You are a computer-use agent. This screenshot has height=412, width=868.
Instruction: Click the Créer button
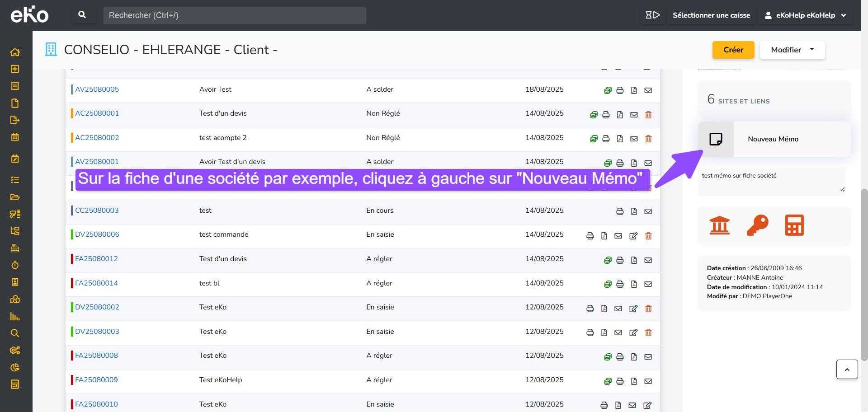[733, 50]
